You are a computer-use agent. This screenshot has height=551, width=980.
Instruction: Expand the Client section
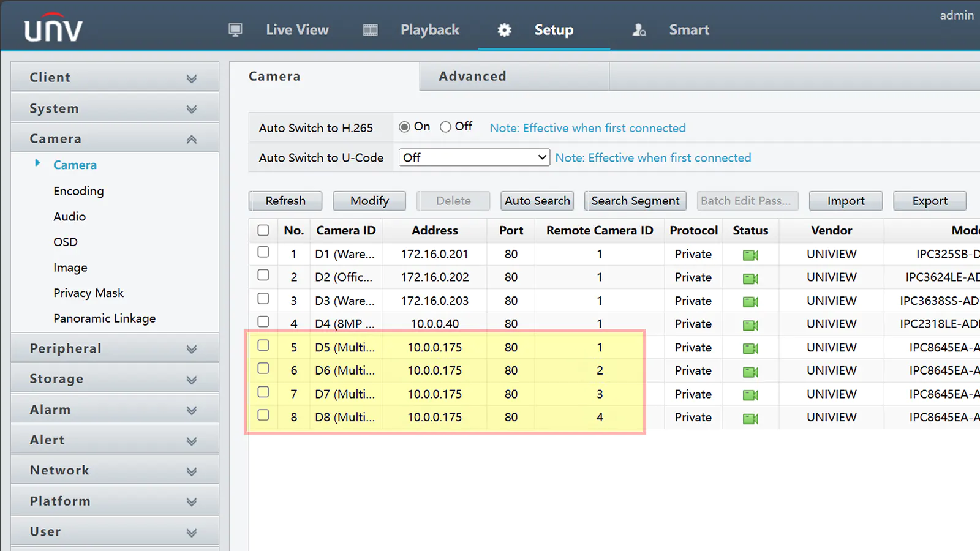tap(115, 77)
